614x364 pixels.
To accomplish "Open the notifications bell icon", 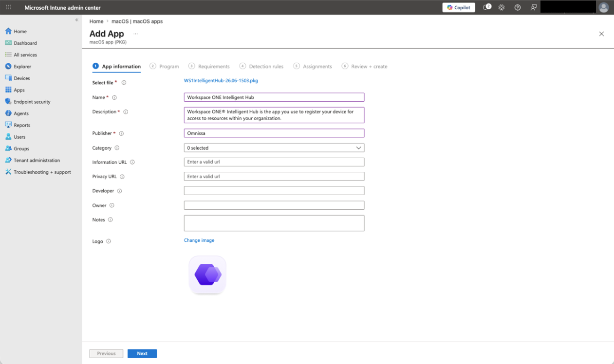I will tap(486, 7).
